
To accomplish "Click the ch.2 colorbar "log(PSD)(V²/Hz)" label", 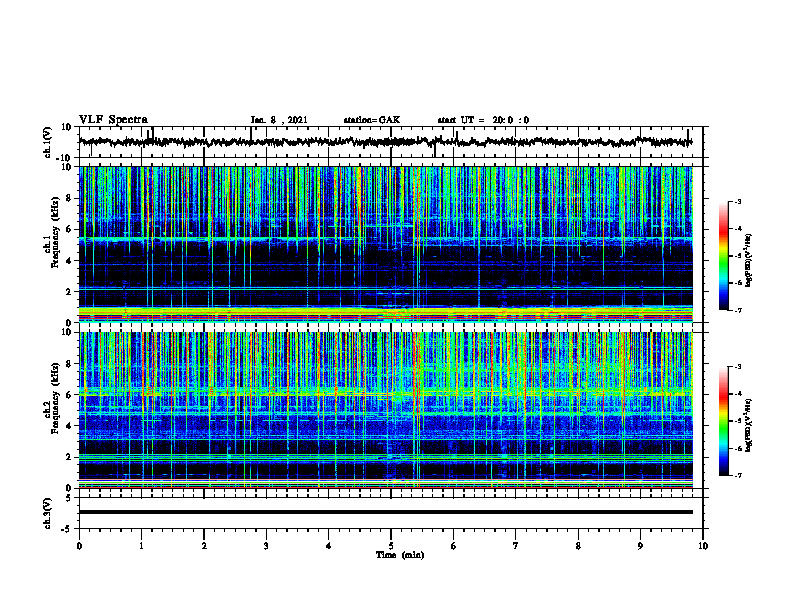I will [749, 425].
